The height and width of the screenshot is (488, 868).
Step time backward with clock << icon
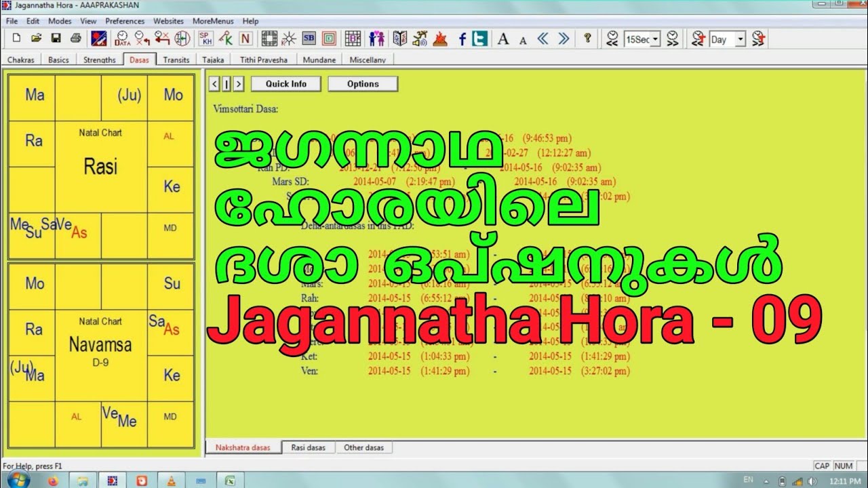pyautogui.click(x=613, y=39)
